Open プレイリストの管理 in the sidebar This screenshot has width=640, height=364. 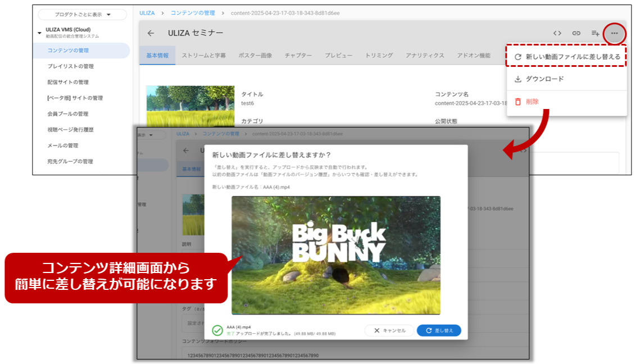(x=71, y=66)
